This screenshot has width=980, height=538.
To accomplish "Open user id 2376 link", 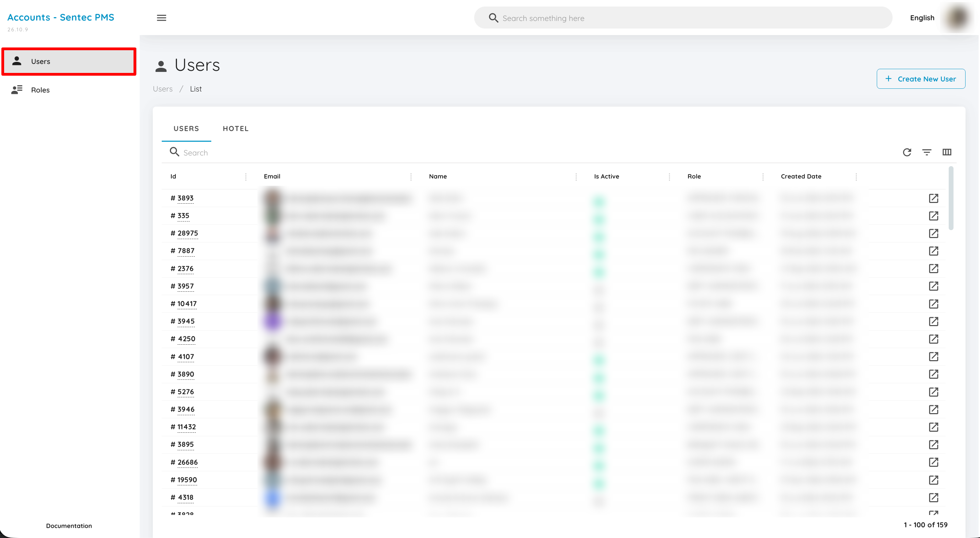I will [185, 268].
